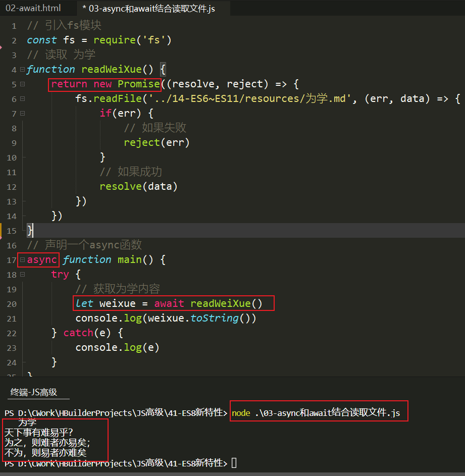Click the 'node' command in the terminal
This screenshot has width=465, height=476.
click(x=241, y=413)
